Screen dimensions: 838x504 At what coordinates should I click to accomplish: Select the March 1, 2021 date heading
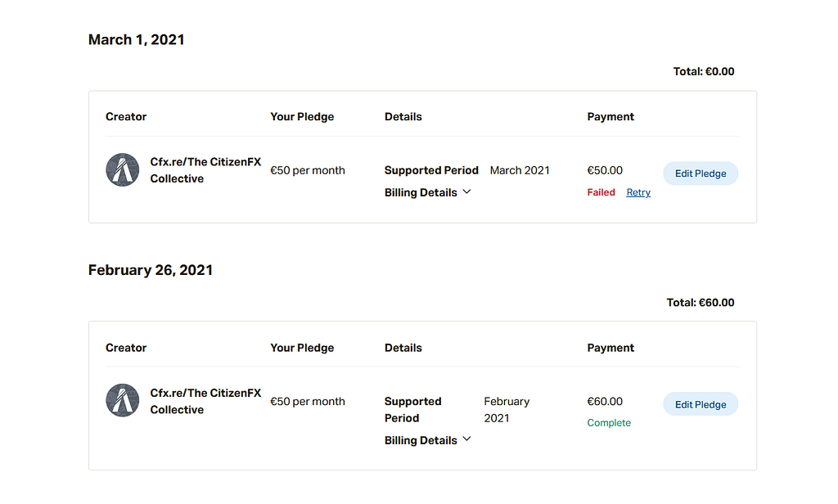[136, 39]
